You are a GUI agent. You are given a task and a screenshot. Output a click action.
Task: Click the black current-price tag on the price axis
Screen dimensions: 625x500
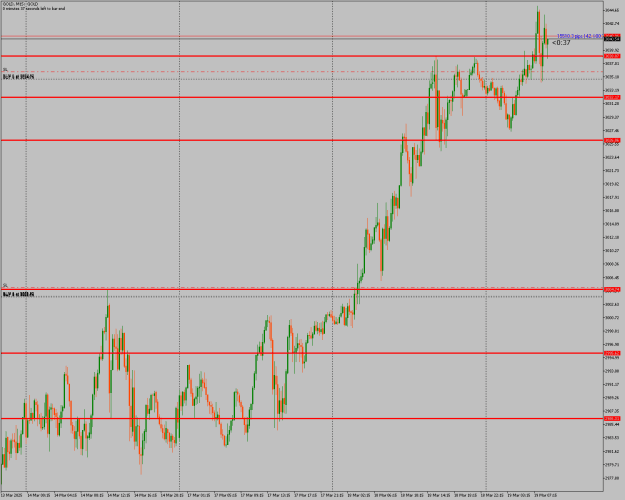612,39
